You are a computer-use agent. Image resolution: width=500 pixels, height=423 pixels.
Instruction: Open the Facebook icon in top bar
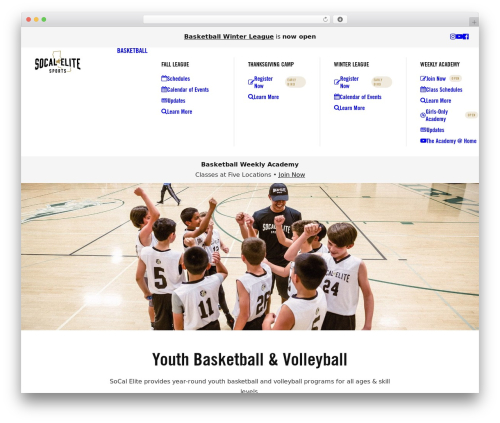[466, 37]
